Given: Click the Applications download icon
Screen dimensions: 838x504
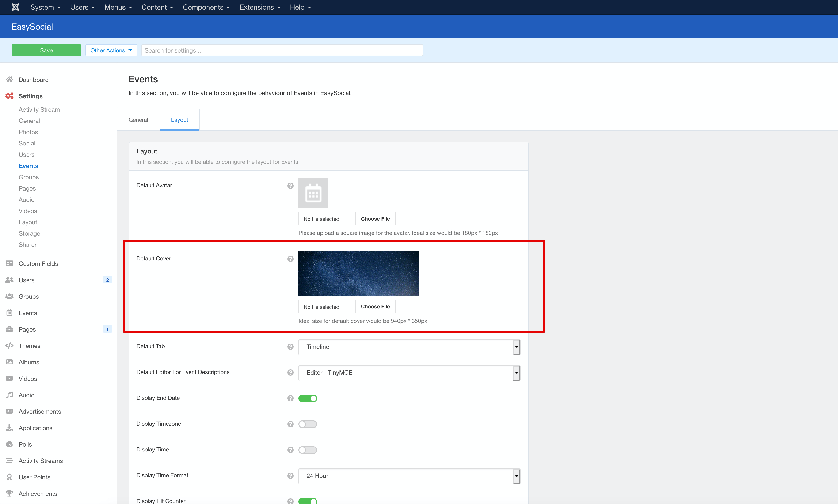Looking at the screenshot, I should point(10,428).
